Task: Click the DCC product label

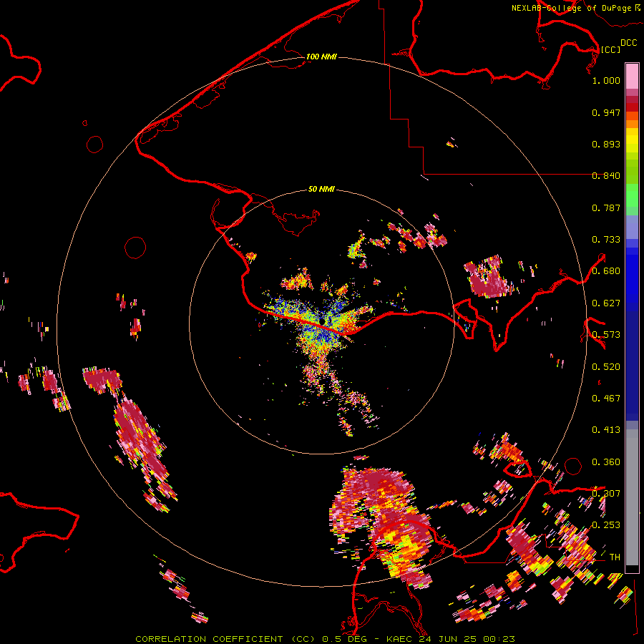Action: coord(628,43)
